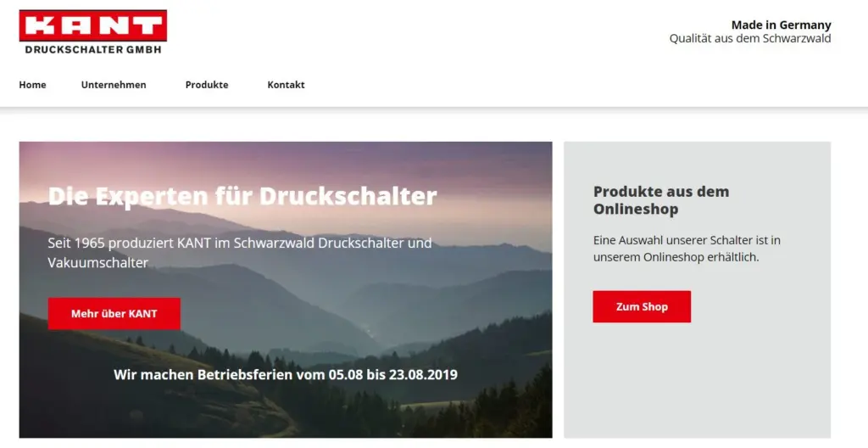This screenshot has width=868, height=448.
Task: Click the line starting Seit 1965 produziert KANT
Action: point(240,243)
